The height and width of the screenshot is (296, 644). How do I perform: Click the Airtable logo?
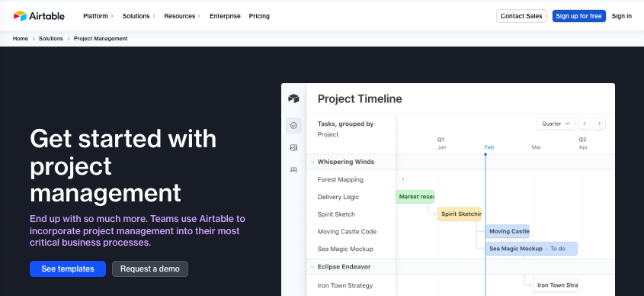click(39, 16)
